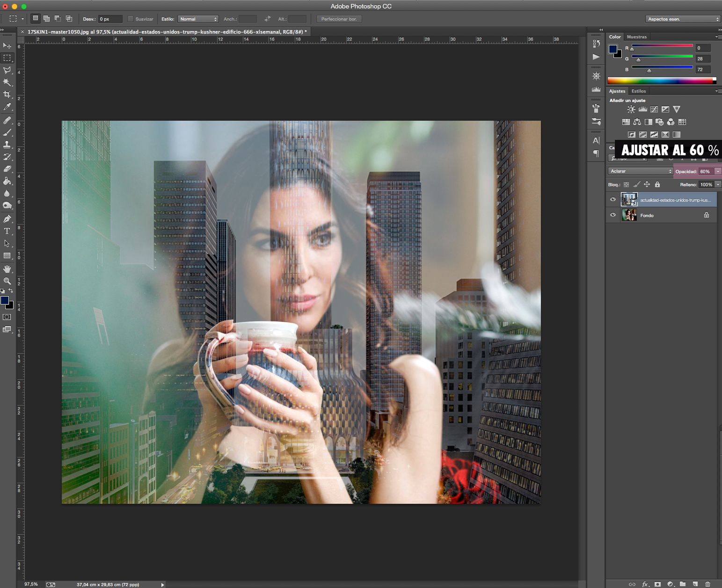This screenshot has width=722, height=588.
Task: Click the color spectrum ramp
Action: pos(662,80)
